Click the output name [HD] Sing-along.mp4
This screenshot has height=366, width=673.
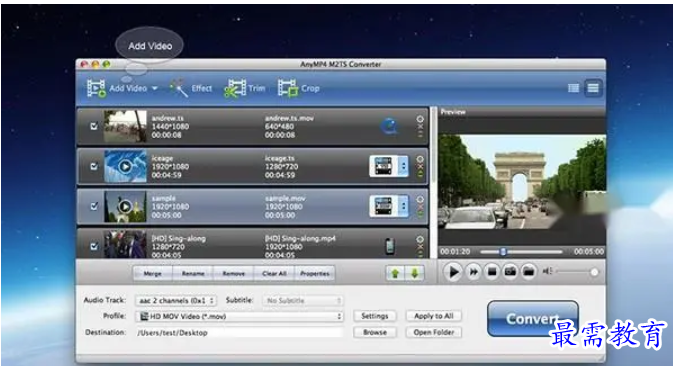click(x=300, y=239)
